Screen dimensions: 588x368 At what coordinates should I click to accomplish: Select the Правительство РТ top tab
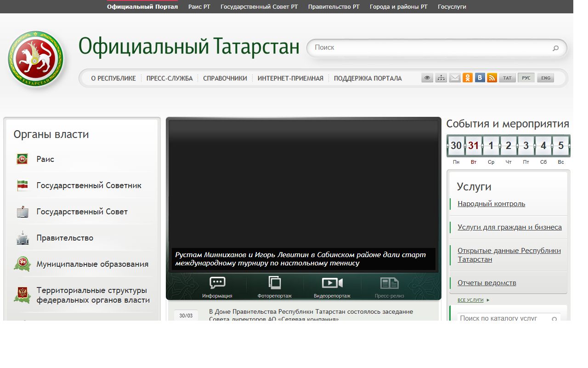click(x=334, y=7)
